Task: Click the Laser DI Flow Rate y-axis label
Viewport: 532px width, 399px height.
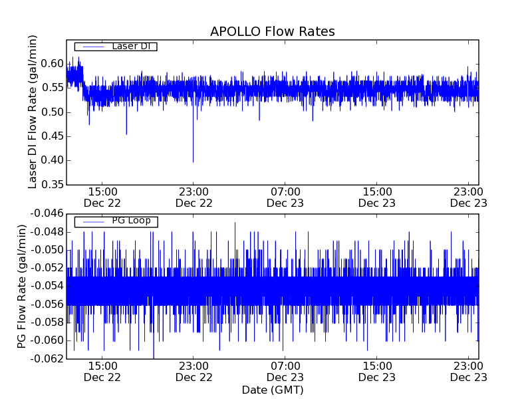Action: pos(33,111)
